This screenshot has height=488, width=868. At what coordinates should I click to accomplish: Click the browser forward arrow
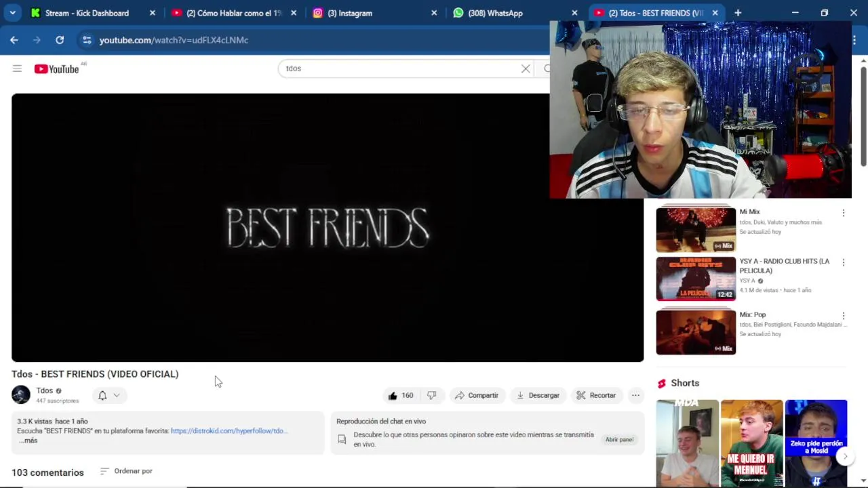pos(37,40)
